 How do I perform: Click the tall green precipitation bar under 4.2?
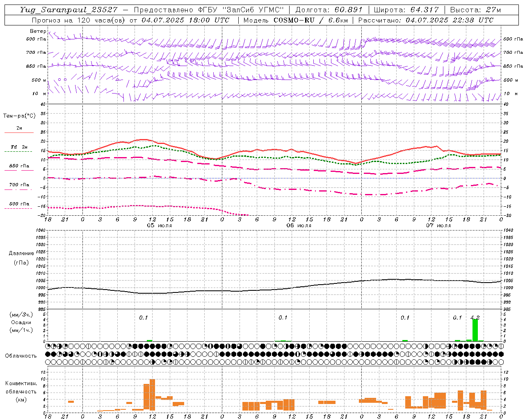pyautogui.click(x=475, y=330)
